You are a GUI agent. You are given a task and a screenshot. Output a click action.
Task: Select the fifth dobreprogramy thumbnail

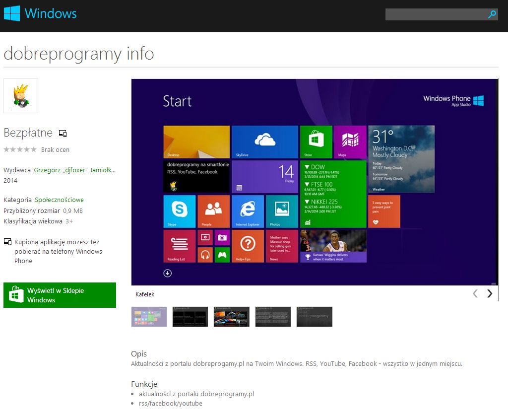coord(314,317)
